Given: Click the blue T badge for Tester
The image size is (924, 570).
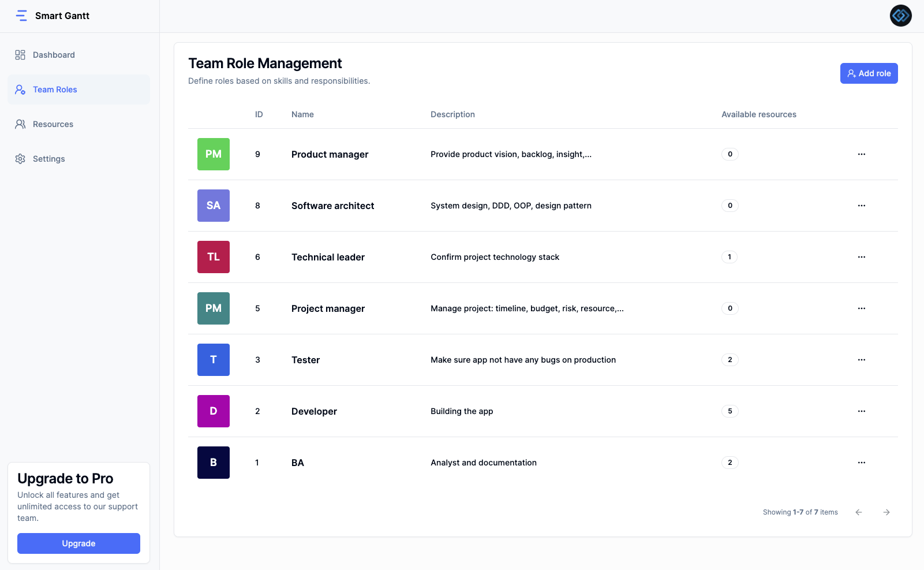Looking at the screenshot, I should (x=214, y=360).
